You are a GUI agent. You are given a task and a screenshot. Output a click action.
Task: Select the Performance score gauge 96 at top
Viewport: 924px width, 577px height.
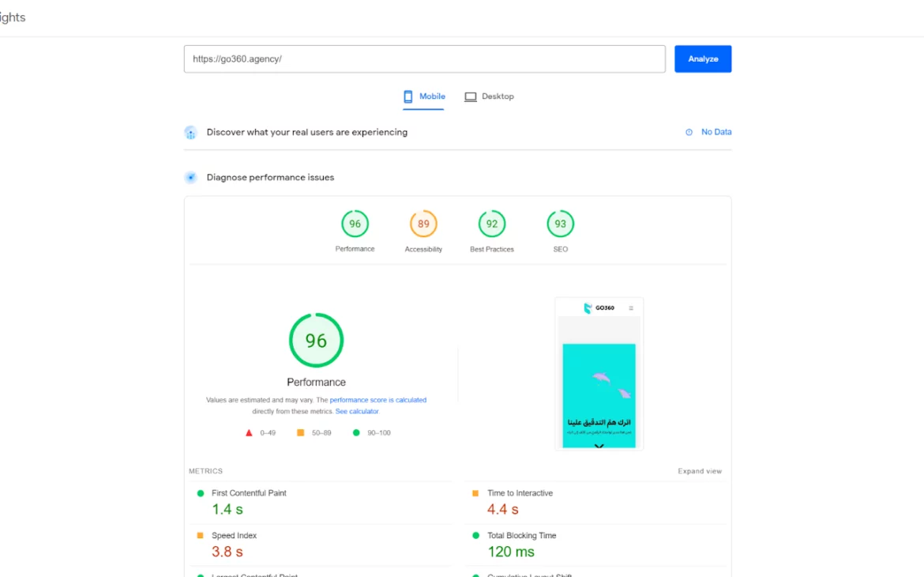(x=355, y=224)
